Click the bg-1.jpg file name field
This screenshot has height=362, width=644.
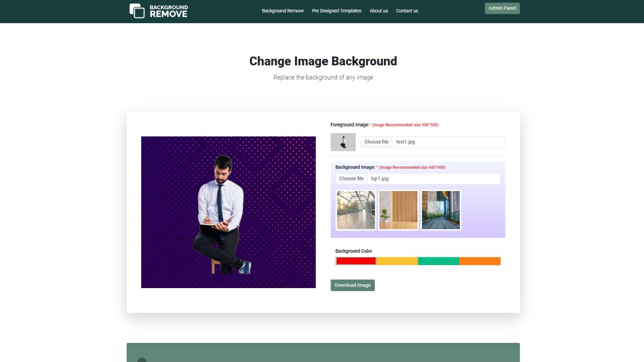434,178
